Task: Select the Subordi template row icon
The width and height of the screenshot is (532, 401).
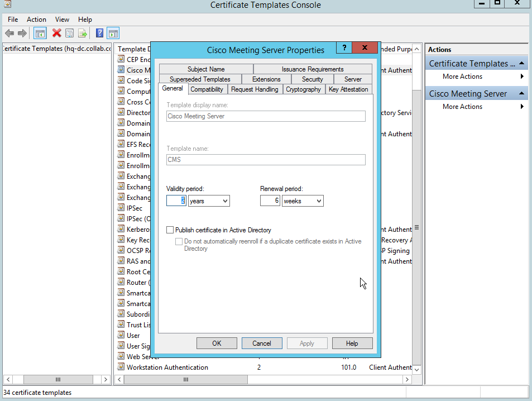Action: pyautogui.click(x=121, y=314)
